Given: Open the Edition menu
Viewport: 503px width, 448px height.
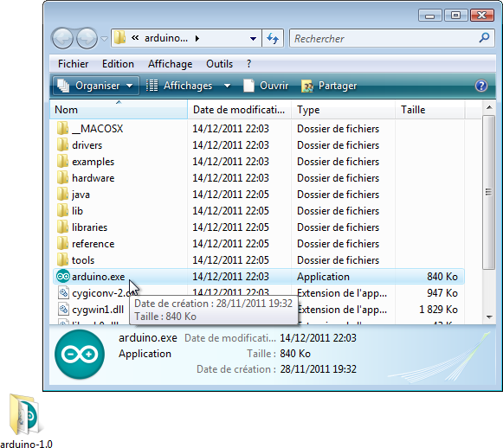Looking at the screenshot, I should [118, 64].
